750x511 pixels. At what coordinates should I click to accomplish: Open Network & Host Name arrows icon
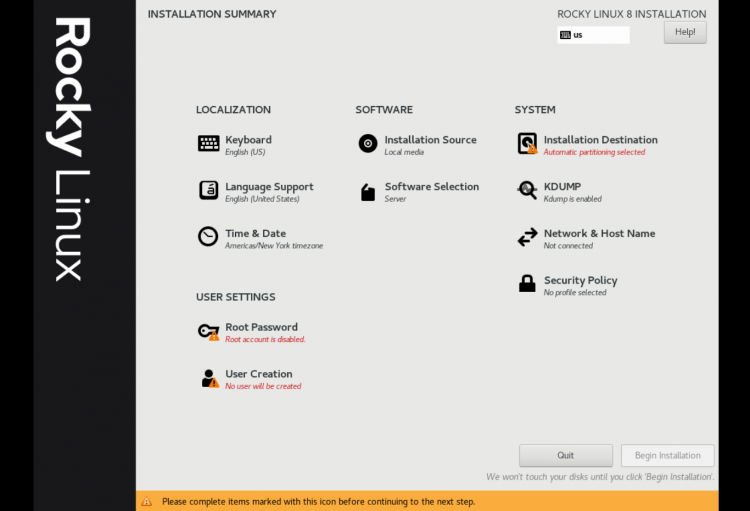point(527,237)
